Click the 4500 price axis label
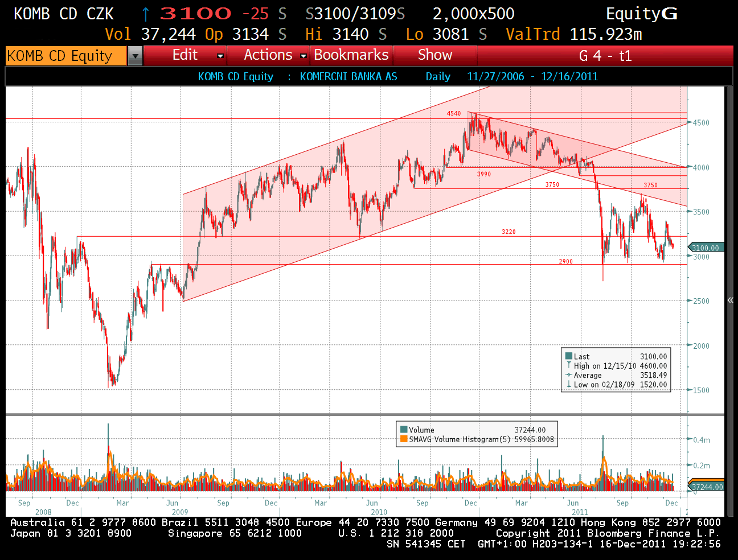This screenshot has height=560, width=738. (701, 123)
